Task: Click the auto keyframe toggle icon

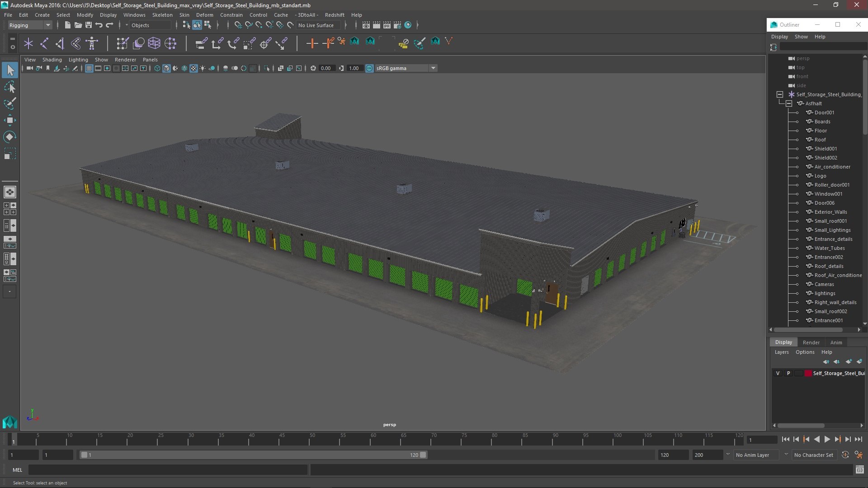Action: pos(845,455)
